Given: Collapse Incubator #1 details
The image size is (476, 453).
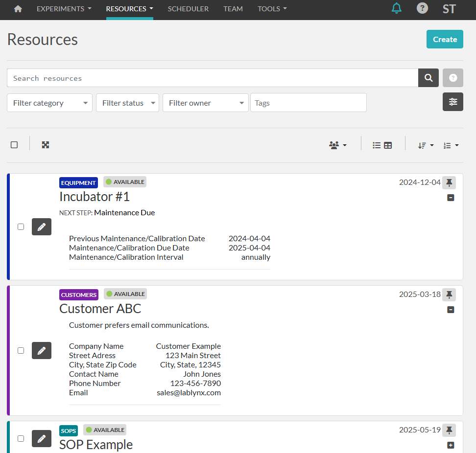Looking at the screenshot, I should point(451,198).
